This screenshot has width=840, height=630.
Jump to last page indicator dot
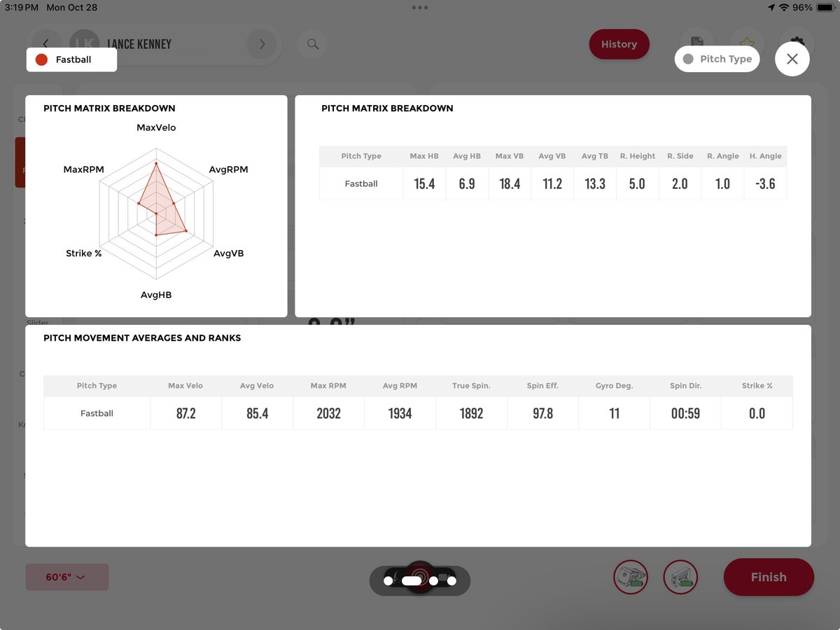point(451,580)
